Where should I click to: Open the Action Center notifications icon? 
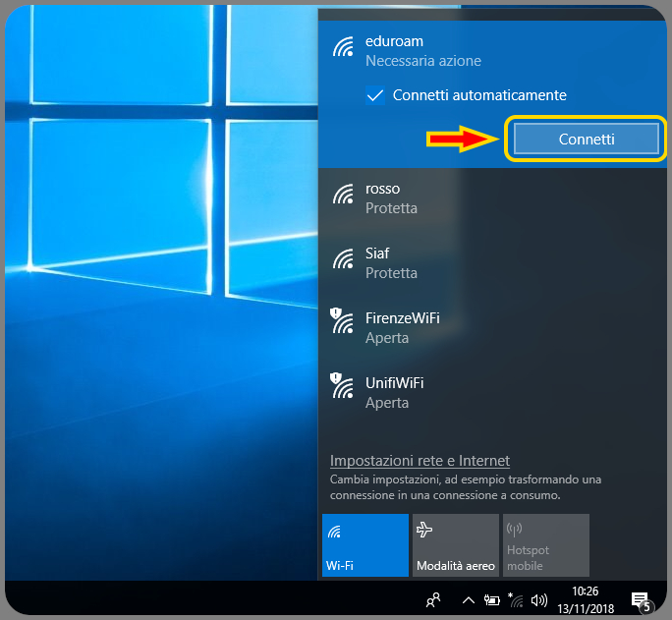[x=642, y=601]
